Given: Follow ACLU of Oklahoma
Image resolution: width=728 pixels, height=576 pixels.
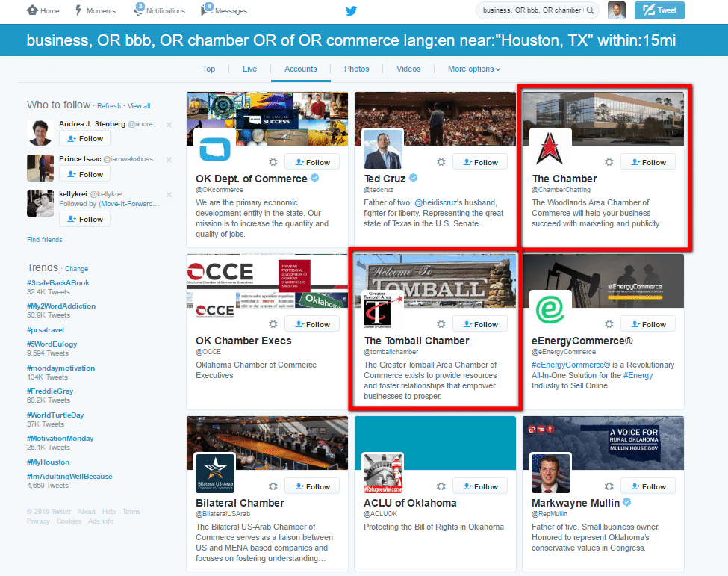Looking at the screenshot, I should click(480, 486).
